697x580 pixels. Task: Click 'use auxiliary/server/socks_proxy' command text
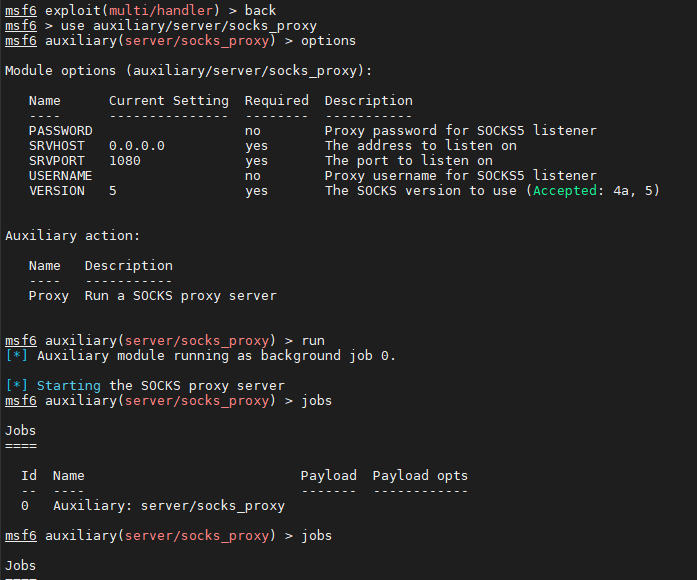tap(188, 26)
